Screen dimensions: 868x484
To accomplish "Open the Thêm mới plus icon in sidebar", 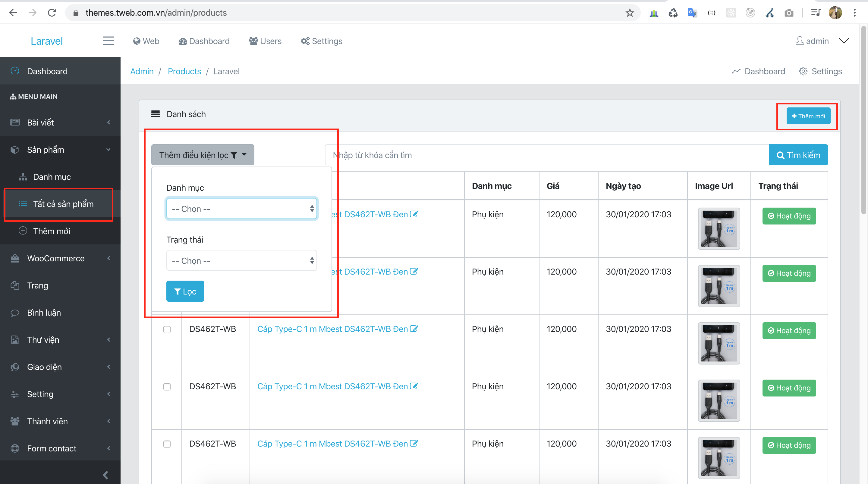I will click(x=23, y=231).
